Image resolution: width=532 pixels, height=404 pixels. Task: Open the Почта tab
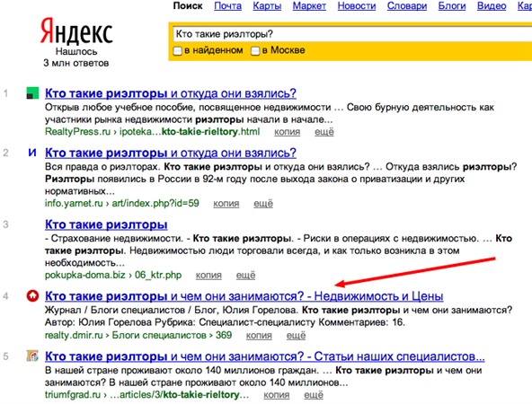pyautogui.click(x=227, y=6)
